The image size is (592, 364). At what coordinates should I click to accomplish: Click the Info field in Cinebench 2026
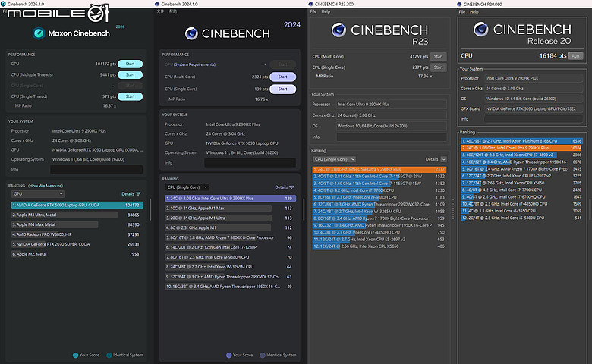click(96, 169)
